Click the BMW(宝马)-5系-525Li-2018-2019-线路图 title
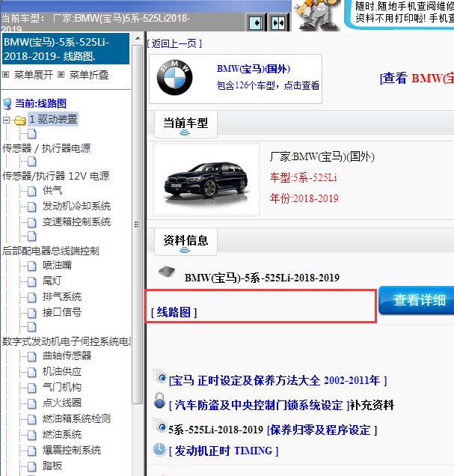The width and height of the screenshot is (454, 476). tap(66, 49)
